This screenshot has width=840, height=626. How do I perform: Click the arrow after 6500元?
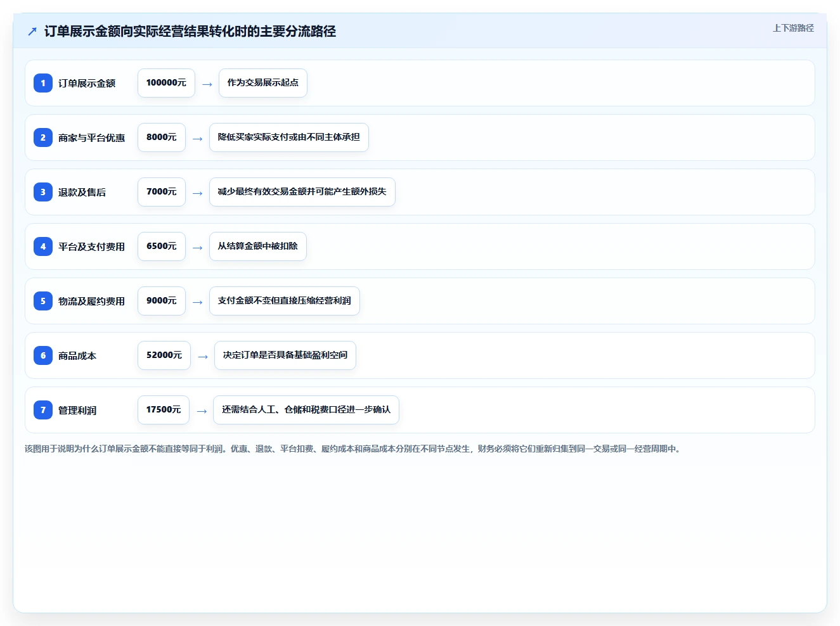click(x=198, y=247)
